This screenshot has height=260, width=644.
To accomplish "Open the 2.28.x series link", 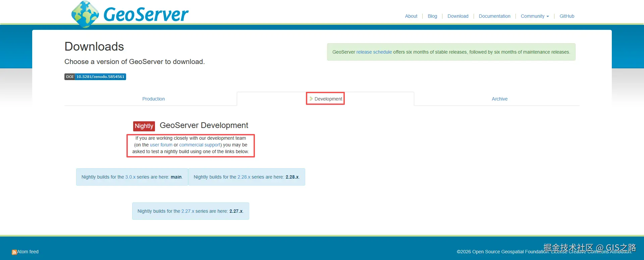I will coord(244,177).
